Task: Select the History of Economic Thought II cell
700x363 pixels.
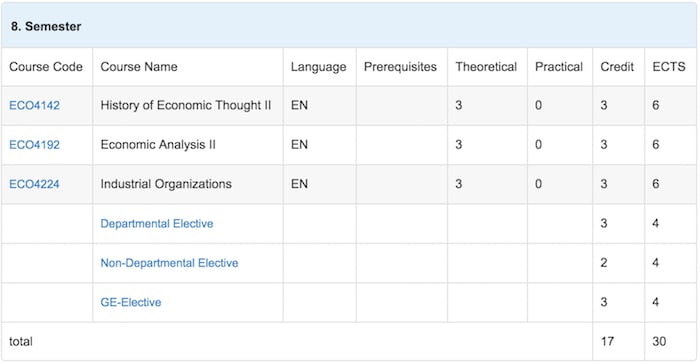Action: point(186,105)
